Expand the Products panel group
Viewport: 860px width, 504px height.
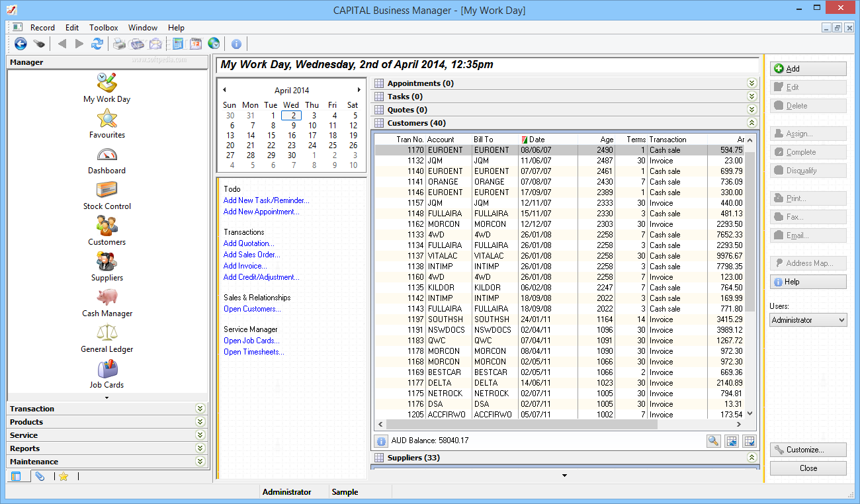coord(200,422)
